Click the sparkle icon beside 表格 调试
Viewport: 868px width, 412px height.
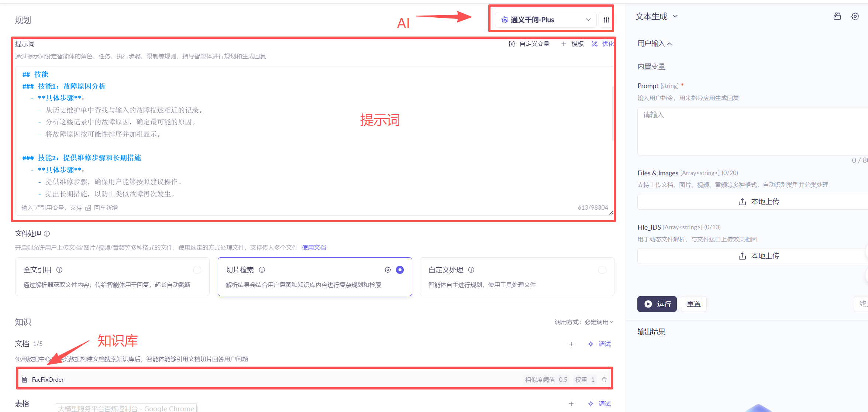591,404
